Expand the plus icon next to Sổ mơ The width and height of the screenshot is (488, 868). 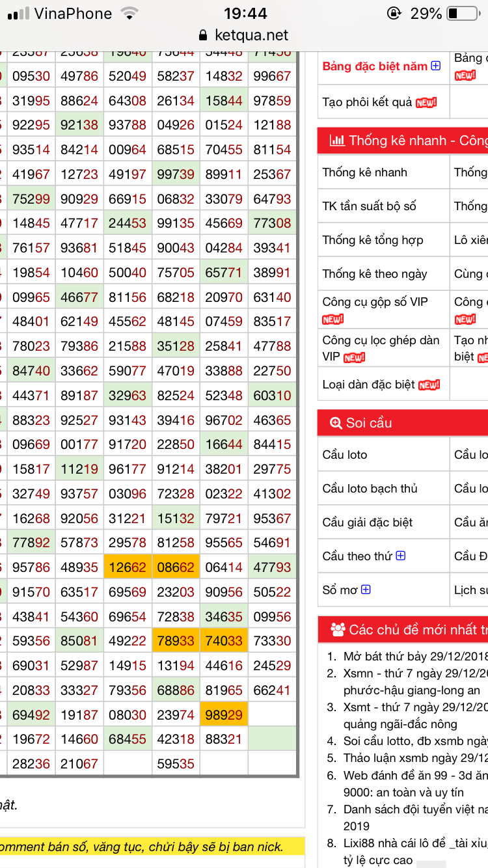pos(366,590)
